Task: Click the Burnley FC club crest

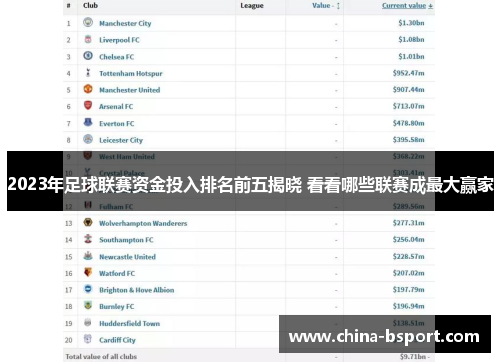Action: tap(88, 305)
